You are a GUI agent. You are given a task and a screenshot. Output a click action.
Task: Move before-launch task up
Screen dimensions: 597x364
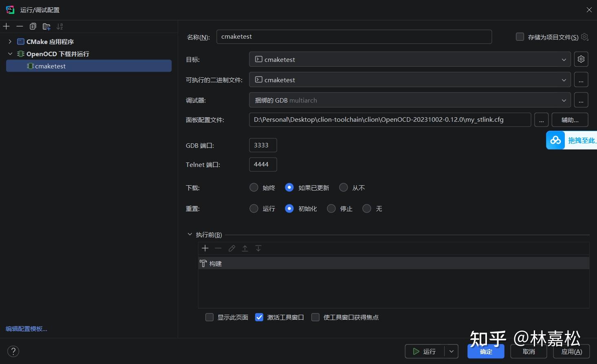coord(245,248)
